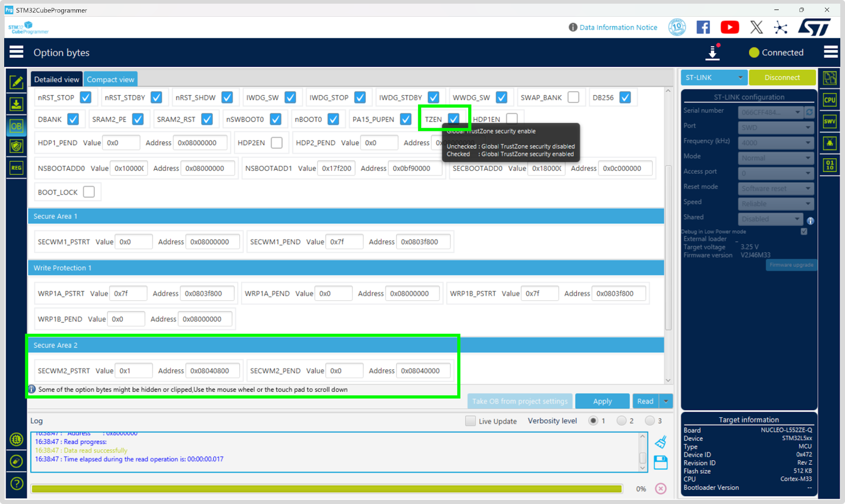
Task: Enable Live Update checkbox
Action: click(470, 421)
